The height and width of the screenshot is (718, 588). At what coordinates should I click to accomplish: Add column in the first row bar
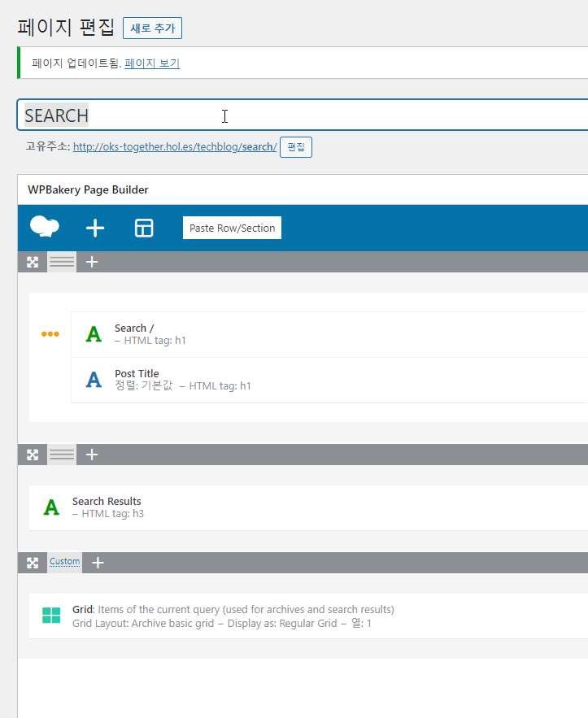coord(92,262)
